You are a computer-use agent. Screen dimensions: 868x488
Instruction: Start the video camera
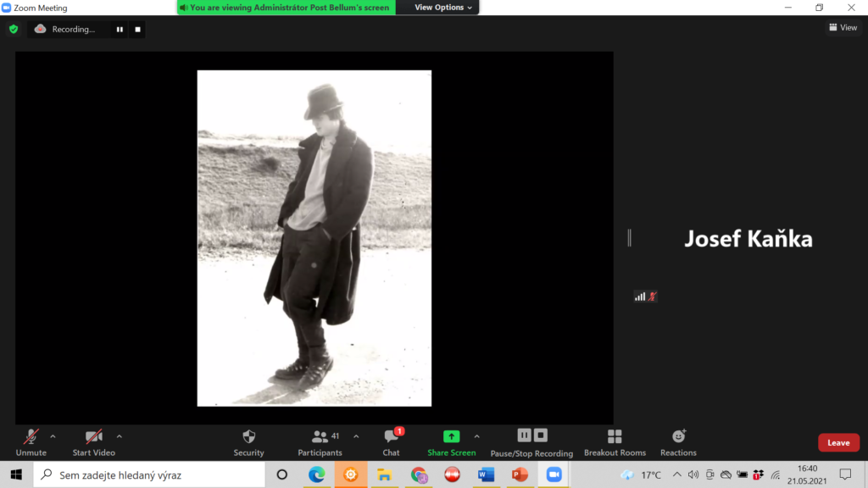point(93,442)
